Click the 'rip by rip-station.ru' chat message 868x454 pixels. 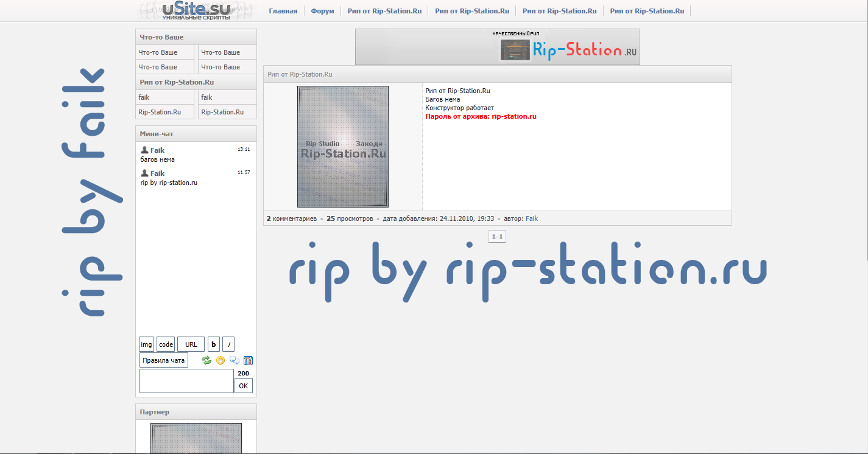coord(169,183)
